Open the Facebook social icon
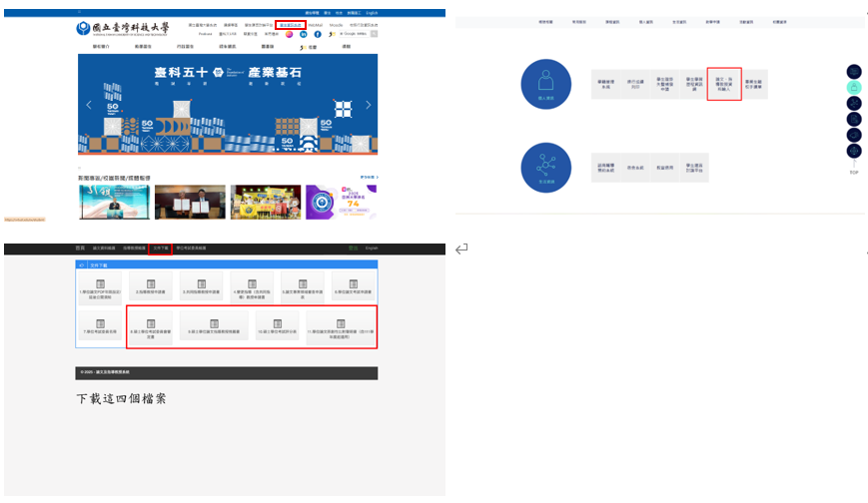Image resolution: width=868 pixels, height=503 pixels. pos(318,34)
